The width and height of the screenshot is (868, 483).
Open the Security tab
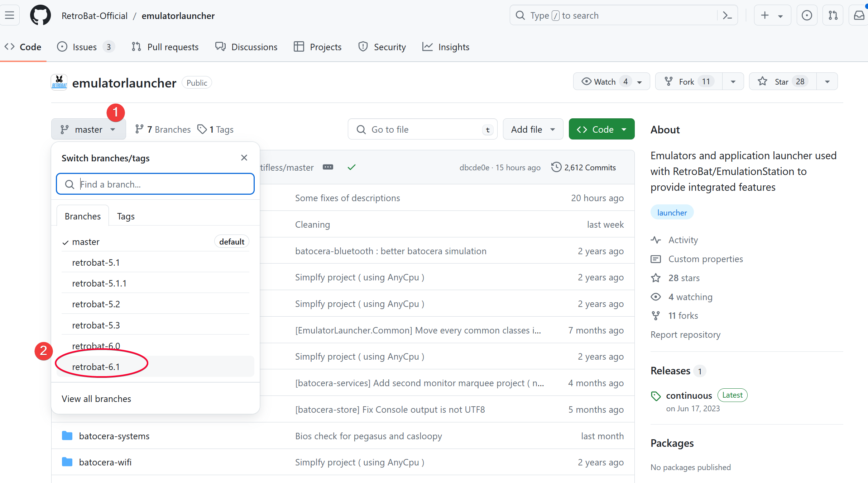click(x=382, y=47)
